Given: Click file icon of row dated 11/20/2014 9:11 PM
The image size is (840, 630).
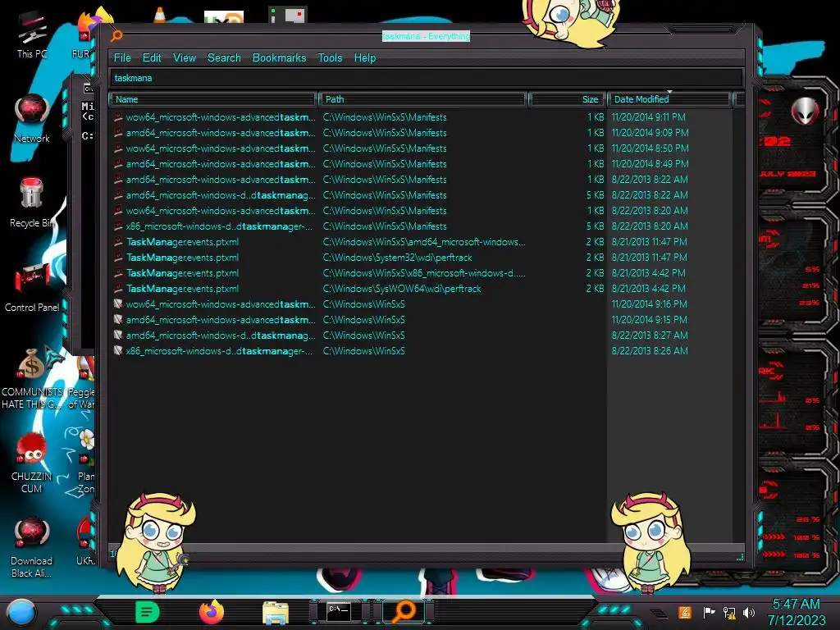Looking at the screenshot, I should (118, 117).
